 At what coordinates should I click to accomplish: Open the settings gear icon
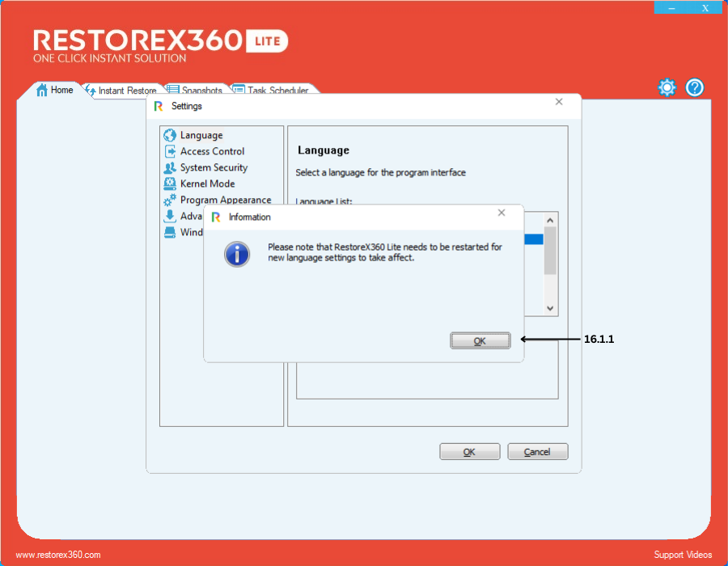[667, 88]
